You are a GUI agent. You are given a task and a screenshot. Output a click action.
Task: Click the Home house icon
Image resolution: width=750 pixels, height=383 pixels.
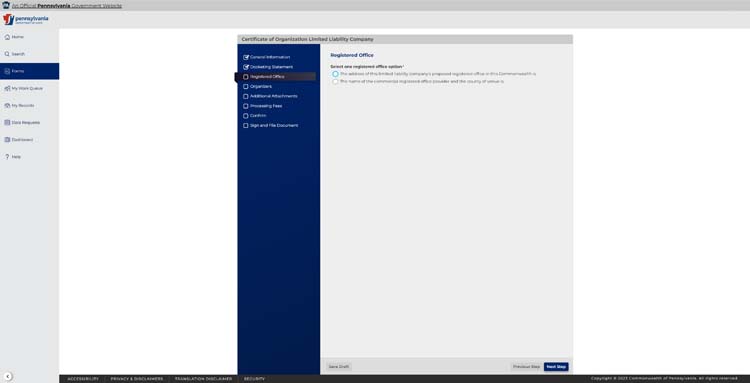tap(7, 37)
